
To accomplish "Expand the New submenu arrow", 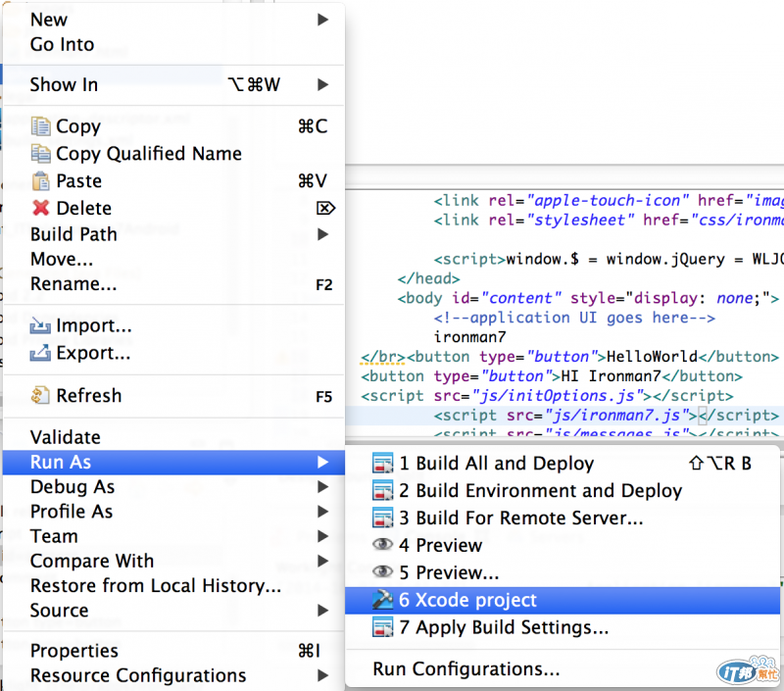I will (323, 20).
